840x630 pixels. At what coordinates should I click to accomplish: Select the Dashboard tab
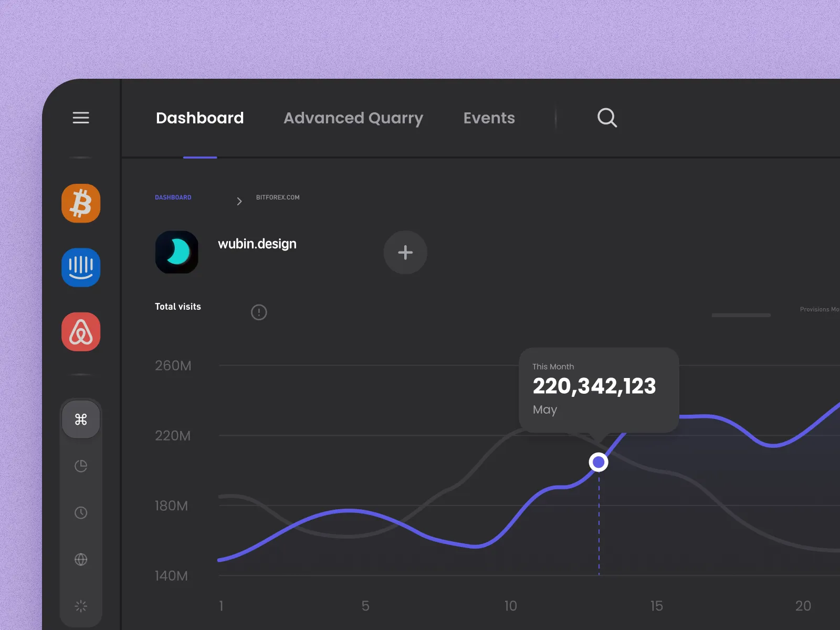pos(199,118)
